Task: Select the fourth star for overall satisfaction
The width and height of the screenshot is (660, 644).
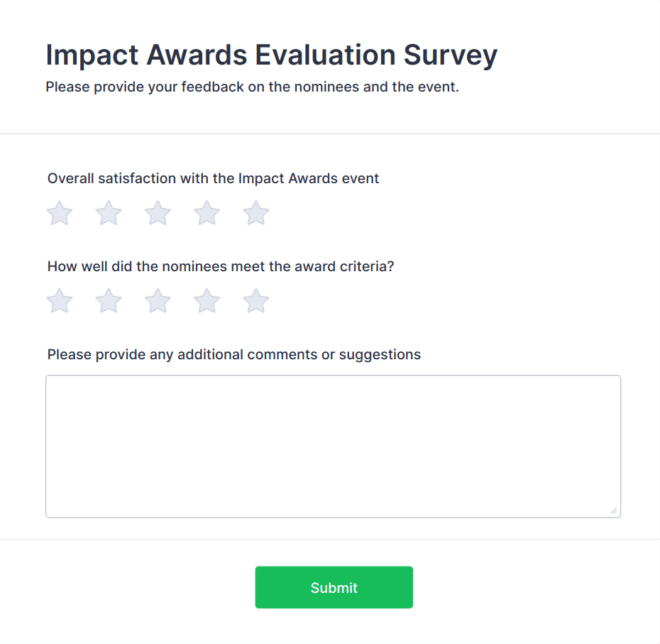Action: (207, 212)
